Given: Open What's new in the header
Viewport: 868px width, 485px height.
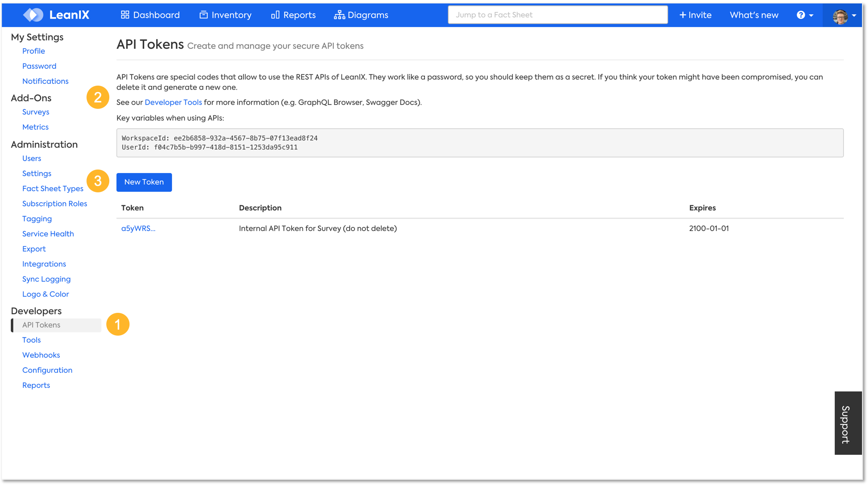Looking at the screenshot, I should 754,15.
